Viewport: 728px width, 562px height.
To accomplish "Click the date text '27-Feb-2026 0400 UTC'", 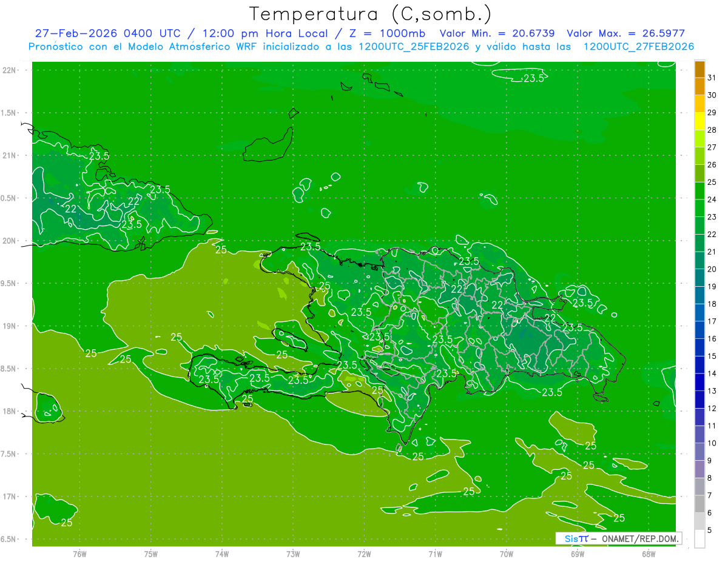I will [107, 33].
